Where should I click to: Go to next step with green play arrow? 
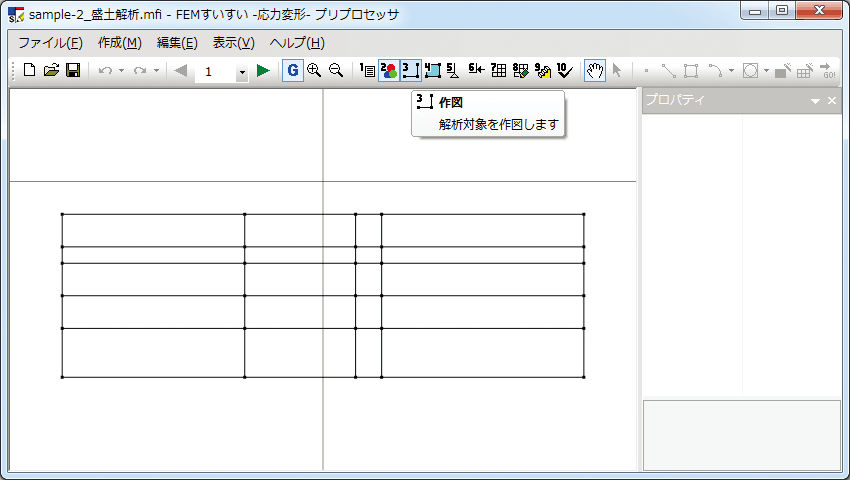click(263, 71)
